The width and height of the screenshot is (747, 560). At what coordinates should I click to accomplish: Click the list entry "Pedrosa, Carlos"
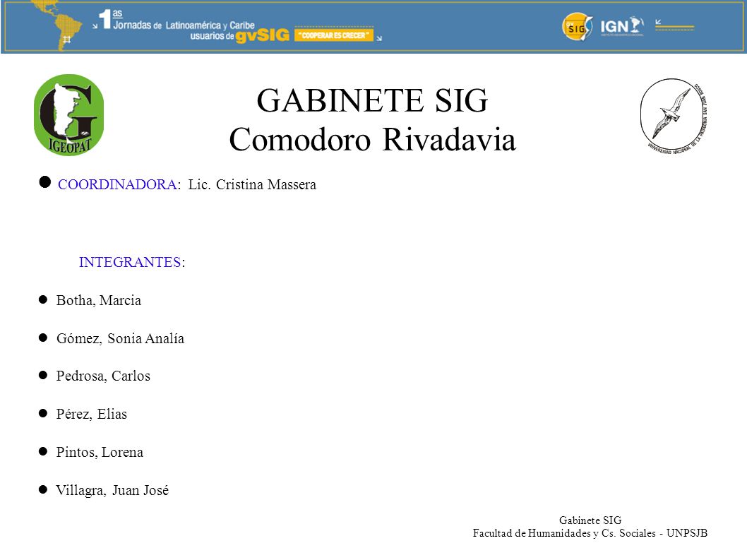coord(103,376)
